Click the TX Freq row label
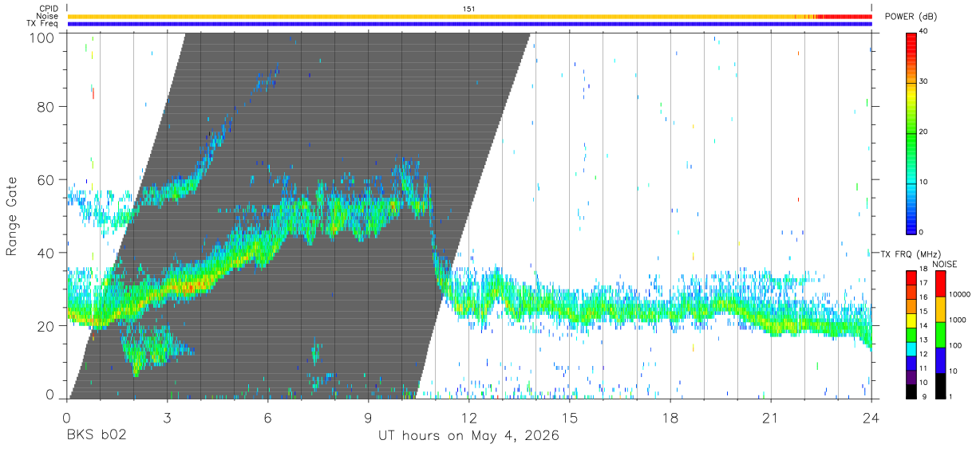 coord(42,23)
